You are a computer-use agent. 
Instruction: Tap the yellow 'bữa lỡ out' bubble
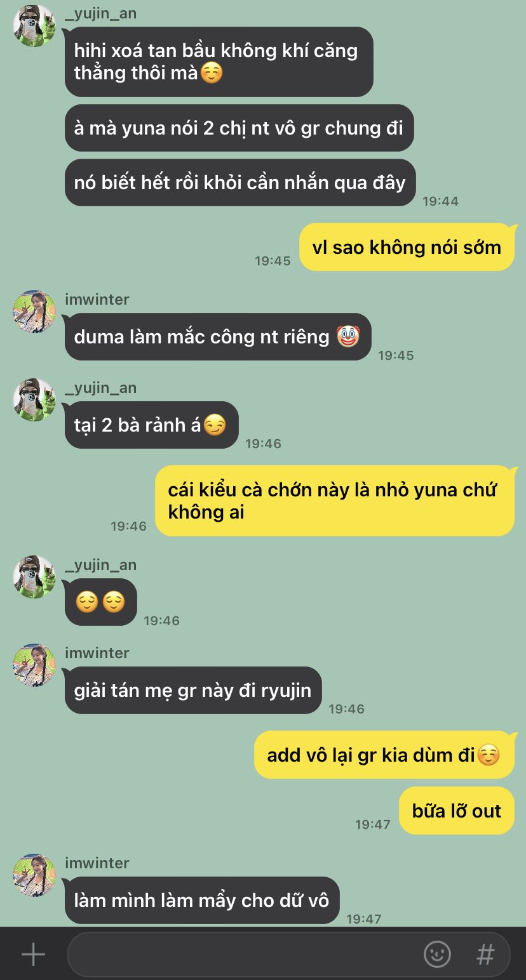pos(457,811)
